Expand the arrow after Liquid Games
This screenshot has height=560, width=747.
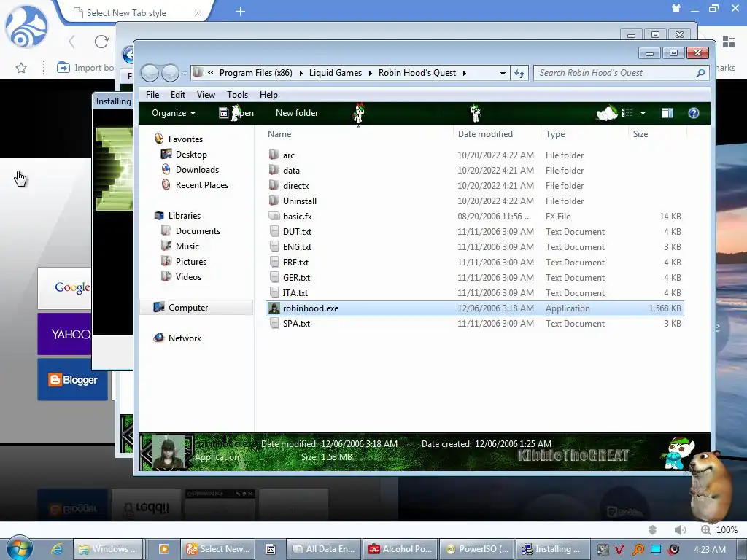coord(370,73)
